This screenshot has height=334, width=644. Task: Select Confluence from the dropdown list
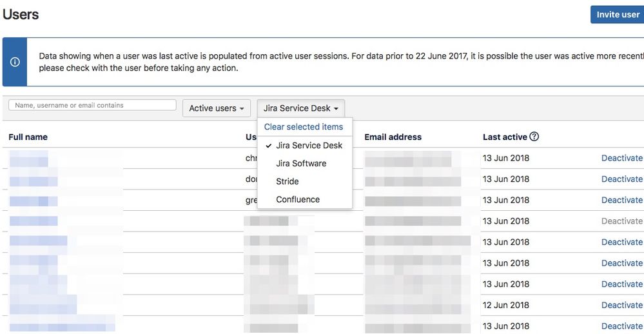[x=305, y=200]
